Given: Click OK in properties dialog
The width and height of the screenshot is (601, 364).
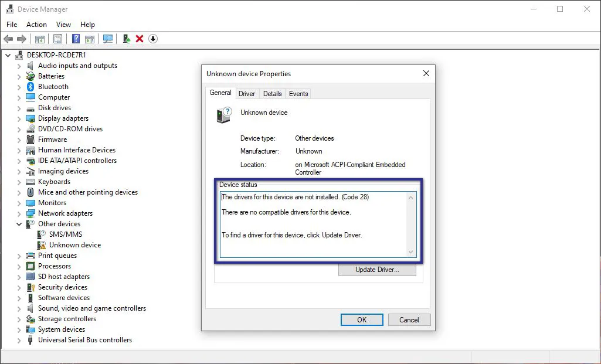Looking at the screenshot, I should pyautogui.click(x=362, y=320).
